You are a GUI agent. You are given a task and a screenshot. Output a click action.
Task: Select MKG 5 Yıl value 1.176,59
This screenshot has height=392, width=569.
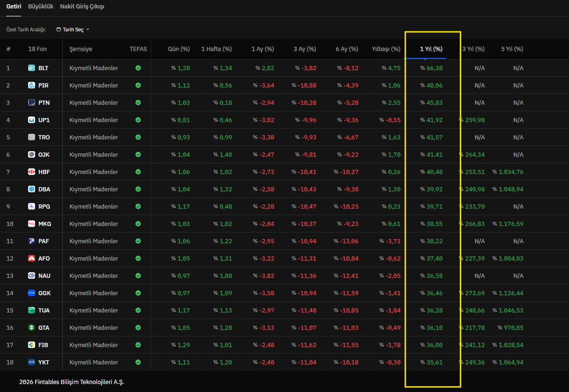pyautogui.click(x=507, y=224)
